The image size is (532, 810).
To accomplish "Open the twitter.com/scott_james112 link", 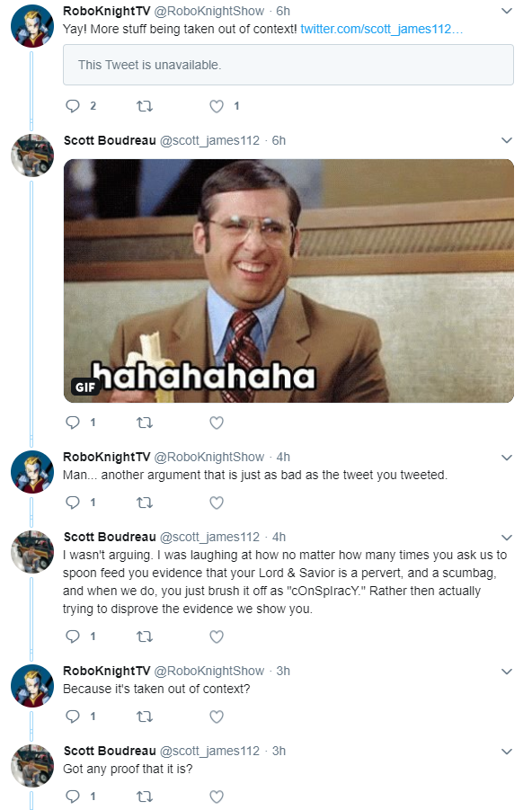I will [x=381, y=29].
